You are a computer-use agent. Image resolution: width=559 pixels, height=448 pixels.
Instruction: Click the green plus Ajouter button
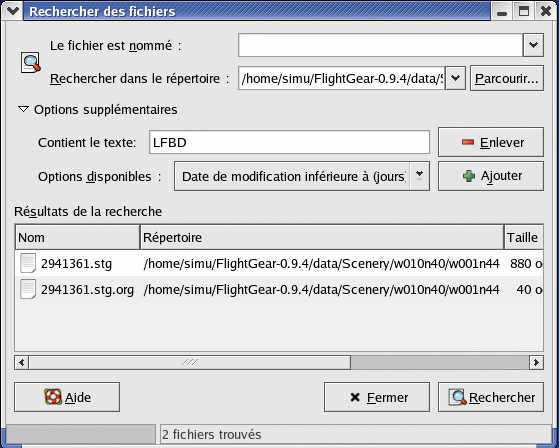pyautogui.click(x=491, y=176)
